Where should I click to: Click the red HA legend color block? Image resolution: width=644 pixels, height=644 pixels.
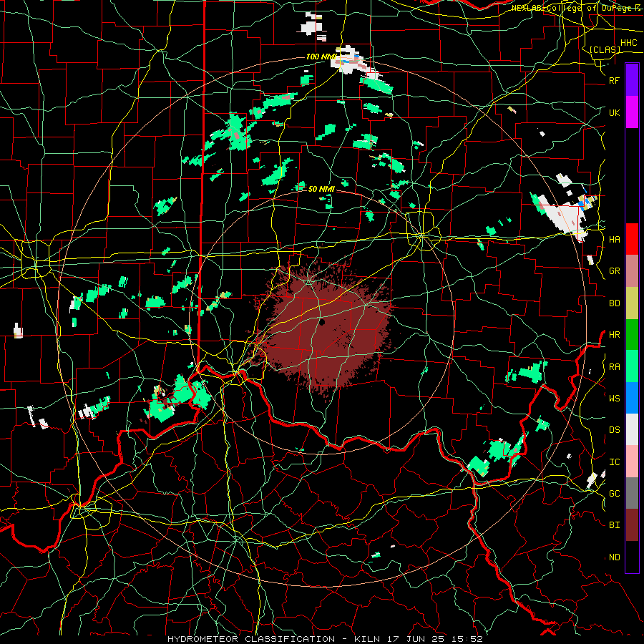click(x=632, y=239)
